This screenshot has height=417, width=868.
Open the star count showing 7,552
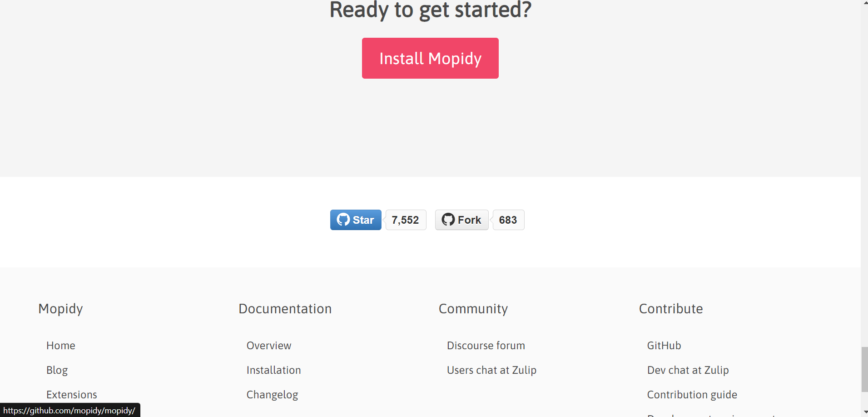(406, 220)
